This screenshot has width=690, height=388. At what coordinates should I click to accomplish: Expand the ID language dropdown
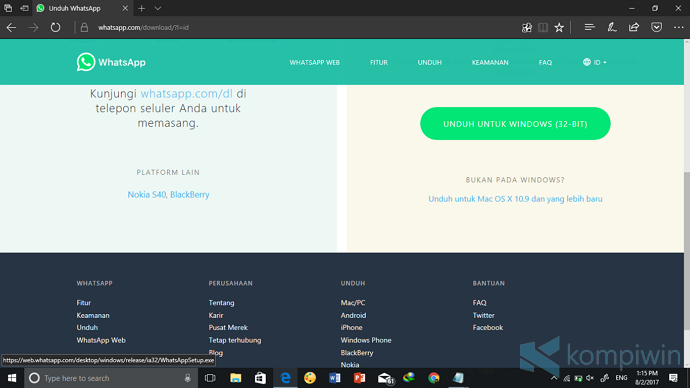point(595,62)
